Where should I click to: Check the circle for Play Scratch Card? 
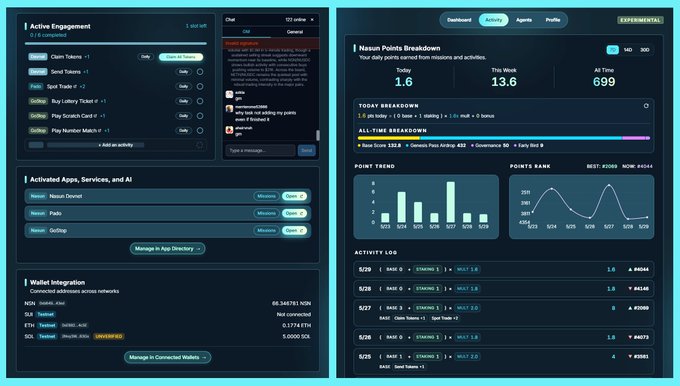(x=200, y=116)
